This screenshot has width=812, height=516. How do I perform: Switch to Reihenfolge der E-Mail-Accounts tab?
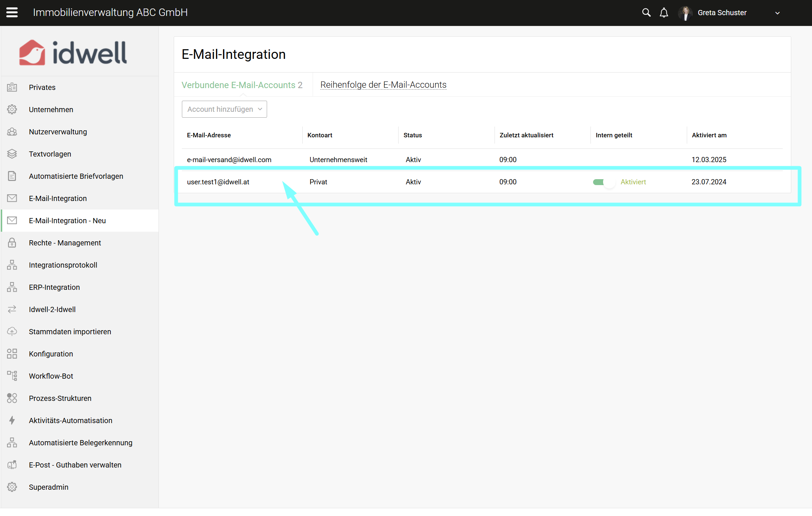coord(383,85)
